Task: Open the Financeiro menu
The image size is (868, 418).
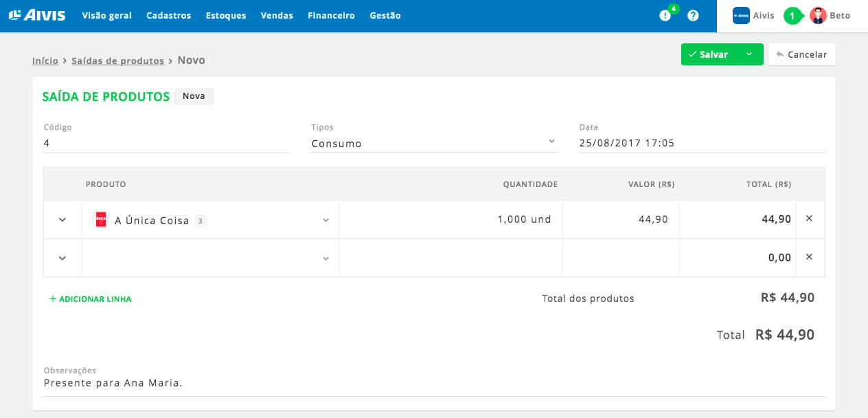Action: (331, 15)
